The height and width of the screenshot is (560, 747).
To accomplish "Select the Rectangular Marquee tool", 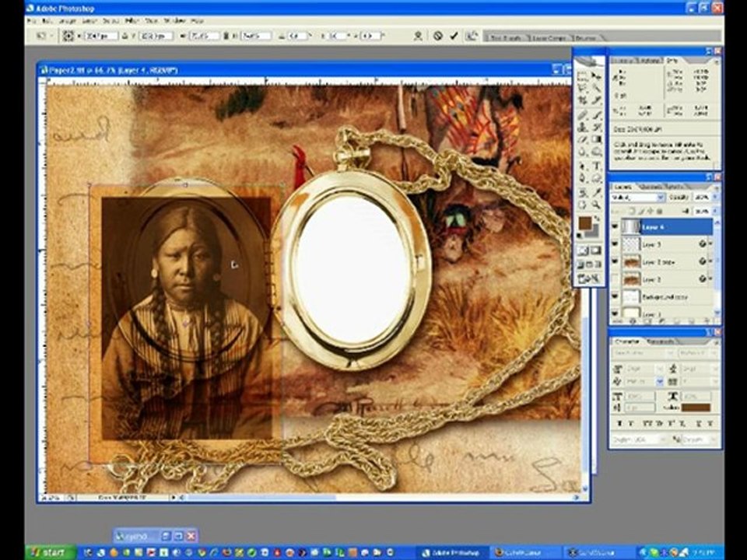I will pyautogui.click(x=582, y=75).
